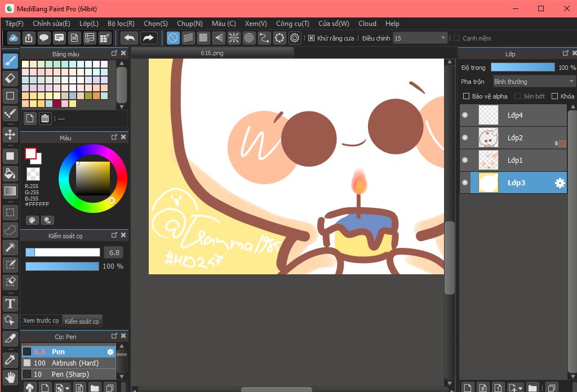This screenshot has height=392, width=577.
Task: Enable concentric circle snap
Action: tap(249, 38)
